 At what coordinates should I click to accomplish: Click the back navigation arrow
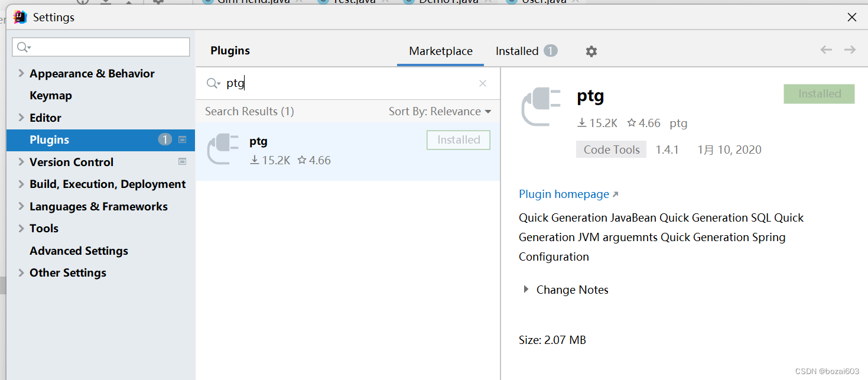[x=826, y=50]
